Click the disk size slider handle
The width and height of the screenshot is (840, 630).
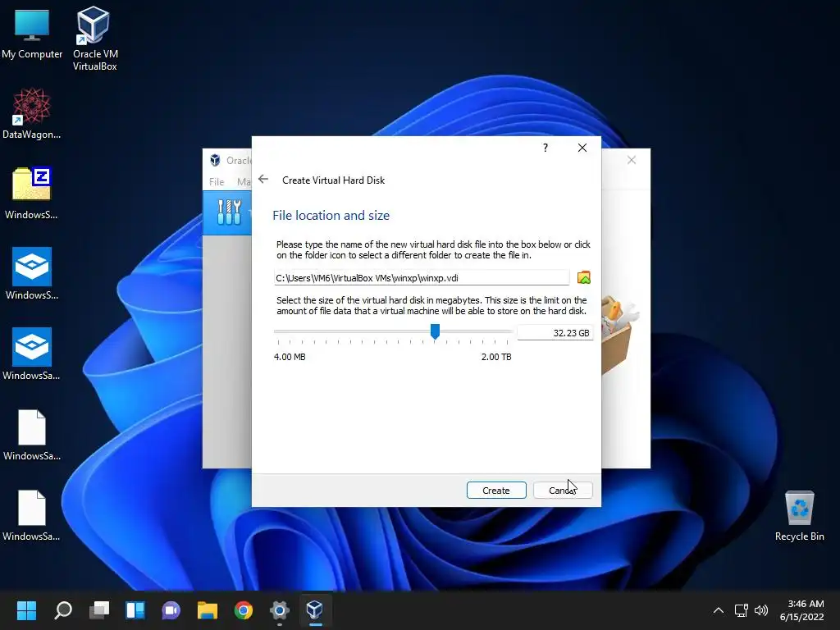[435, 331]
